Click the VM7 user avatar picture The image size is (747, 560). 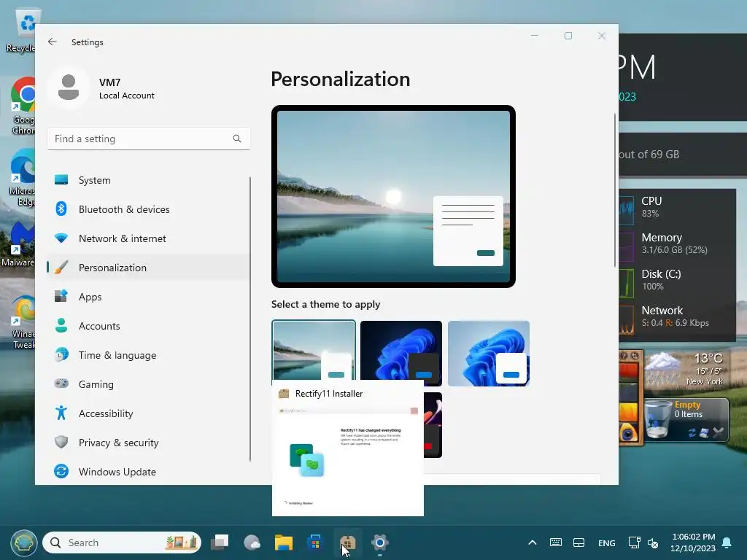pos(69,87)
